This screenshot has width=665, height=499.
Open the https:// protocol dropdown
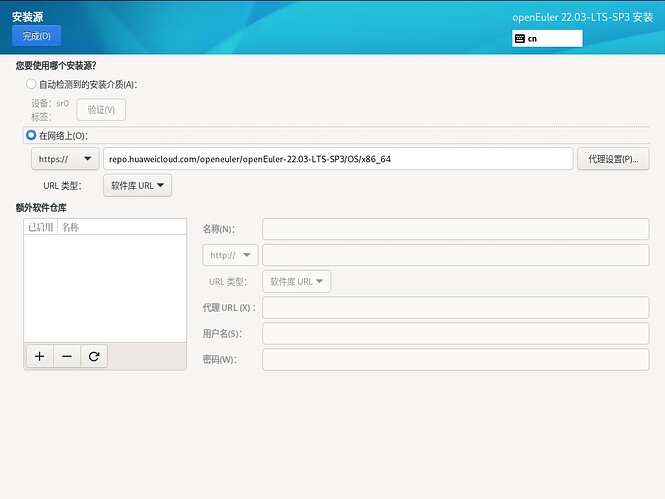click(65, 159)
